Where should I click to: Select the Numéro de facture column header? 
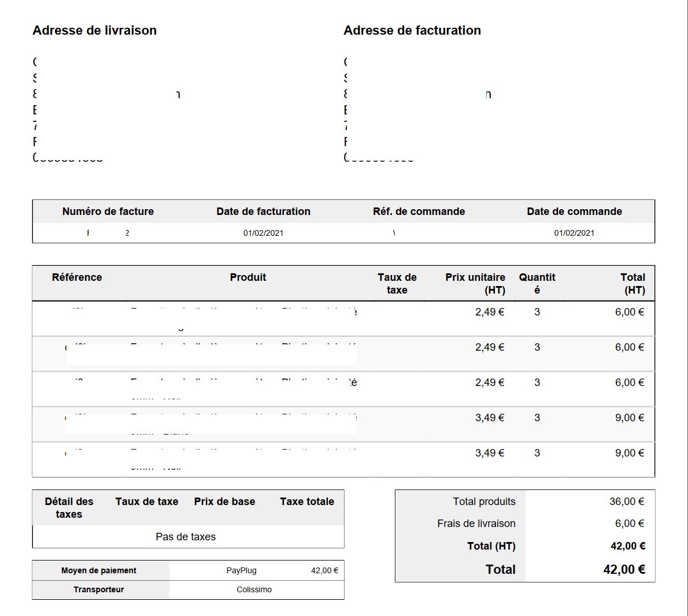108,211
